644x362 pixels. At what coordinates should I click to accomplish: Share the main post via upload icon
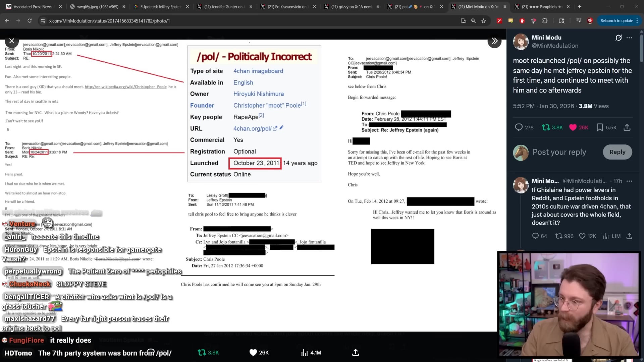point(627,127)
